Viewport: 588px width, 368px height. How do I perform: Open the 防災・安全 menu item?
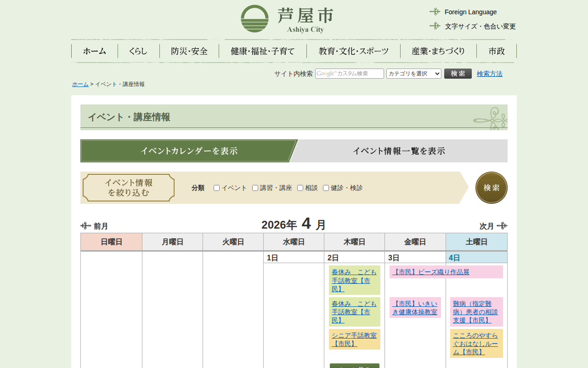coord(189,51)
